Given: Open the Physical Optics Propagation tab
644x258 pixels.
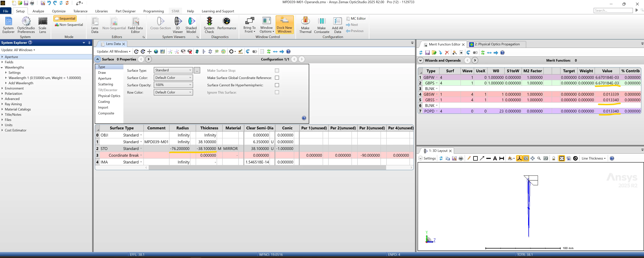Looking at the screenshot, I should (497, 44).
